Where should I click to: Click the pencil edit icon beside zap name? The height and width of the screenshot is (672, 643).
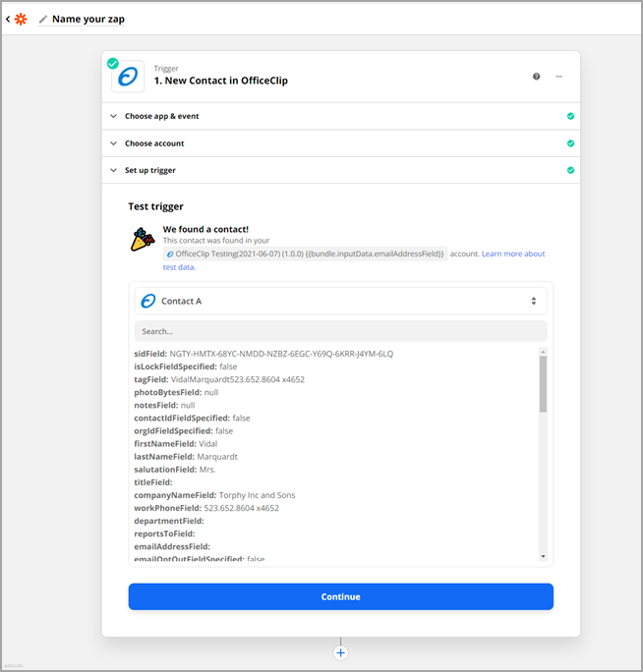point(43,20)
